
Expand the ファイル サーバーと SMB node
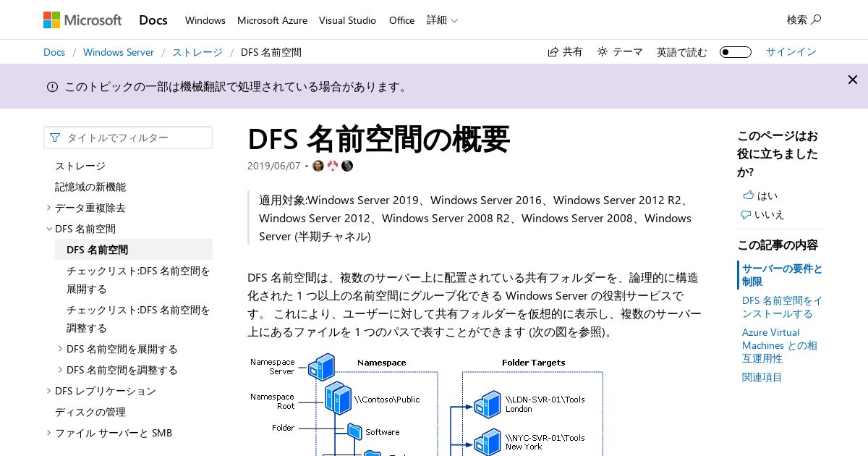click(48, 433)
